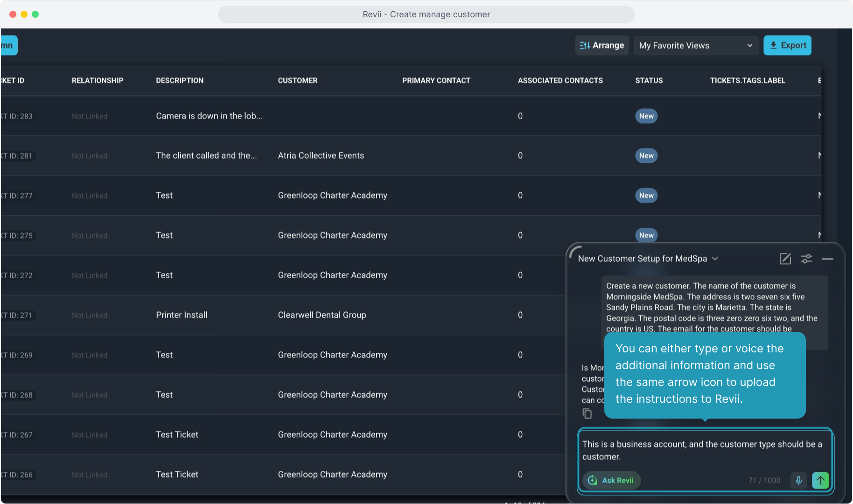Screen dimensions: 853x504
Task: Click the Clearwell Dental Group customer
Action: [x=322, y=315]
